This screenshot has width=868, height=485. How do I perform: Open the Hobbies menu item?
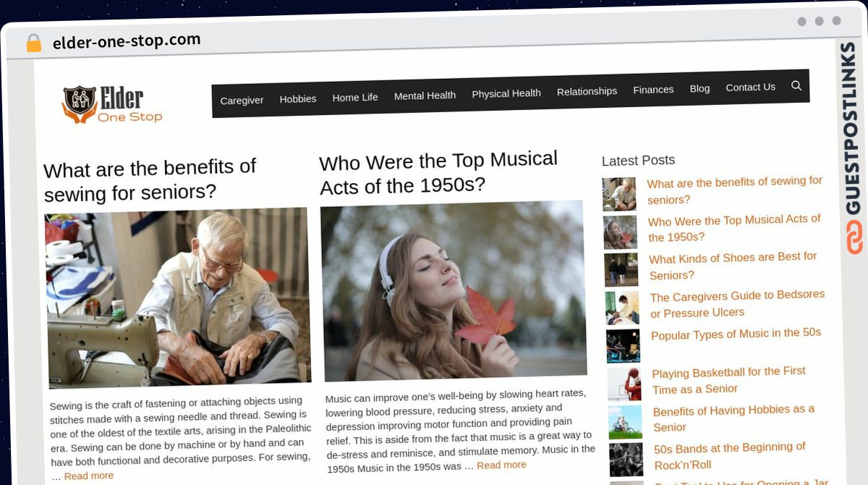298,98
